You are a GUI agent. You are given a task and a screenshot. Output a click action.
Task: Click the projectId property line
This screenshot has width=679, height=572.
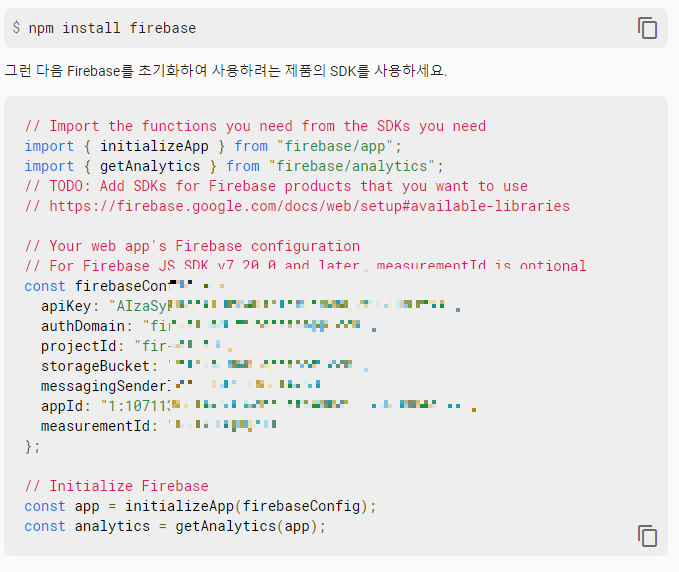coord(137,346)
